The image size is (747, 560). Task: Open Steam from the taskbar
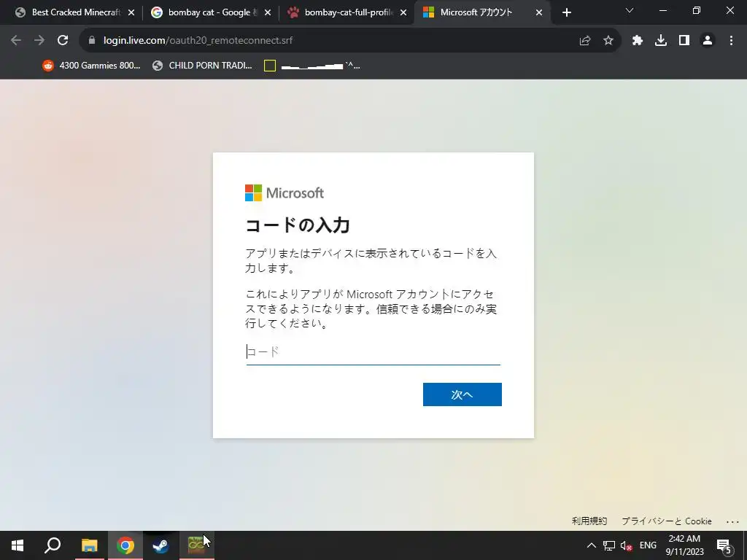(160, 545)
